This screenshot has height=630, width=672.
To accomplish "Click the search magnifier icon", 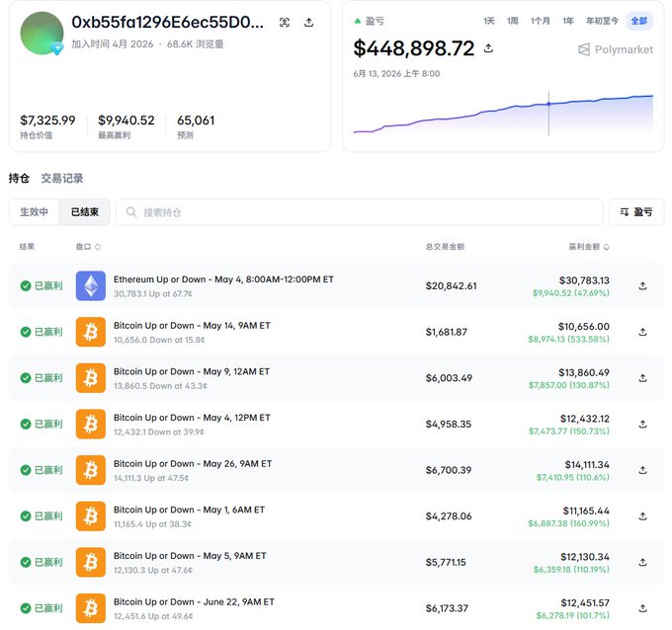I will pyautogui.click(x=131, y=212).
